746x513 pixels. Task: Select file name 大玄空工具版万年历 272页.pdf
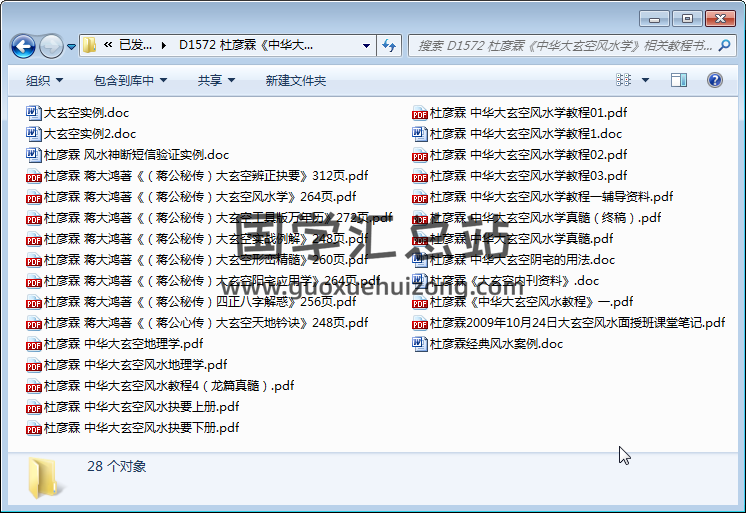click(x=218, y=218)
